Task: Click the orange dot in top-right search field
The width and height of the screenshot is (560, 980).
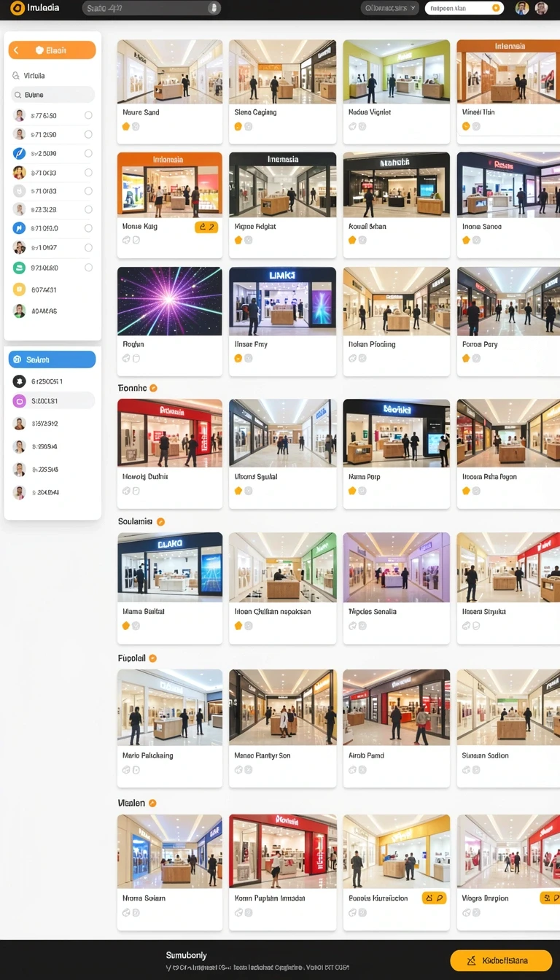Action: (496, 8)
